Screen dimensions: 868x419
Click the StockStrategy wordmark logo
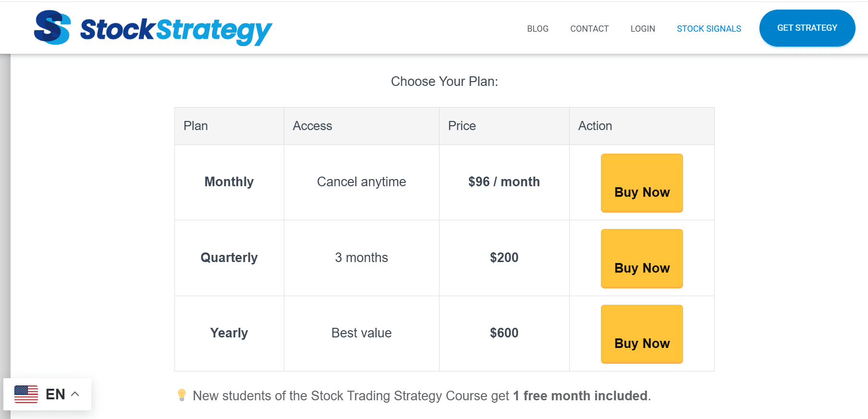[x=176, y=30]
